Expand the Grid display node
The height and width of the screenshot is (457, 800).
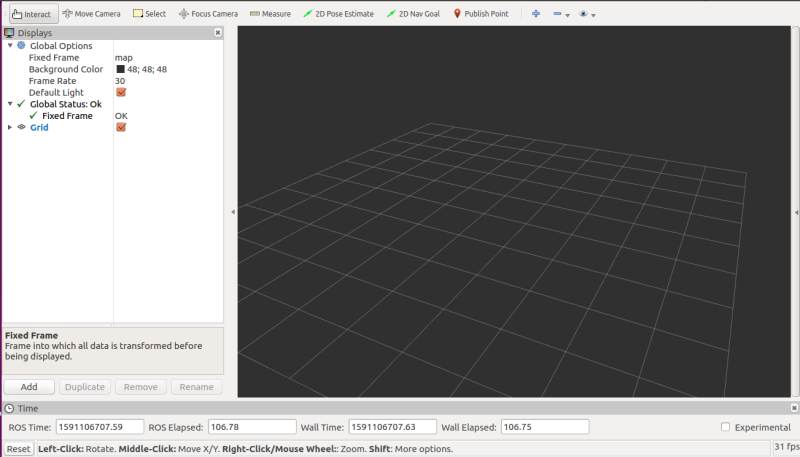click(10, 128)
